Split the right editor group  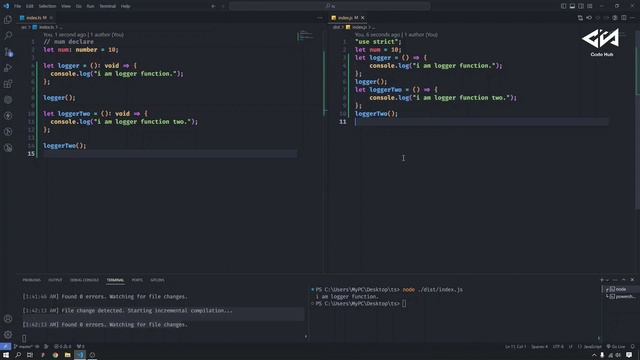point(624,18)
